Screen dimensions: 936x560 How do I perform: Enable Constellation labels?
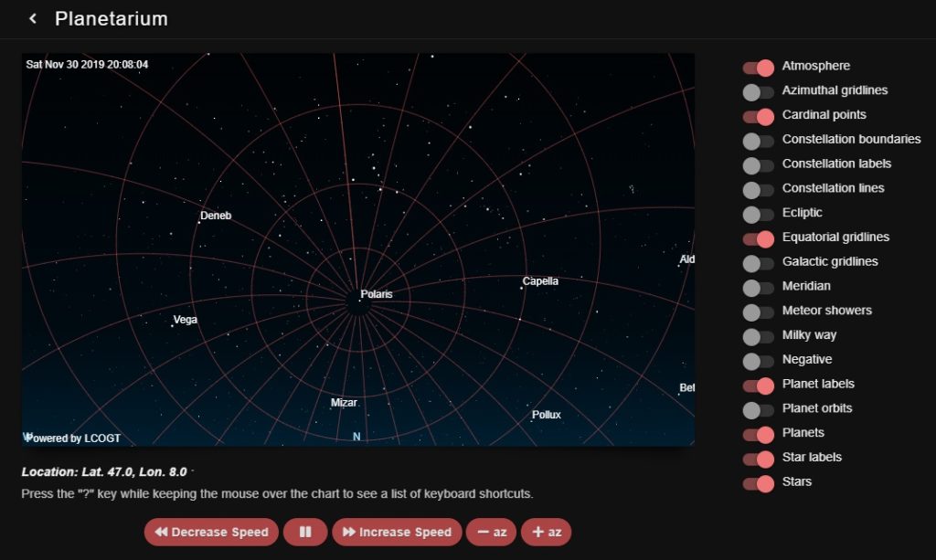(757, 164)
